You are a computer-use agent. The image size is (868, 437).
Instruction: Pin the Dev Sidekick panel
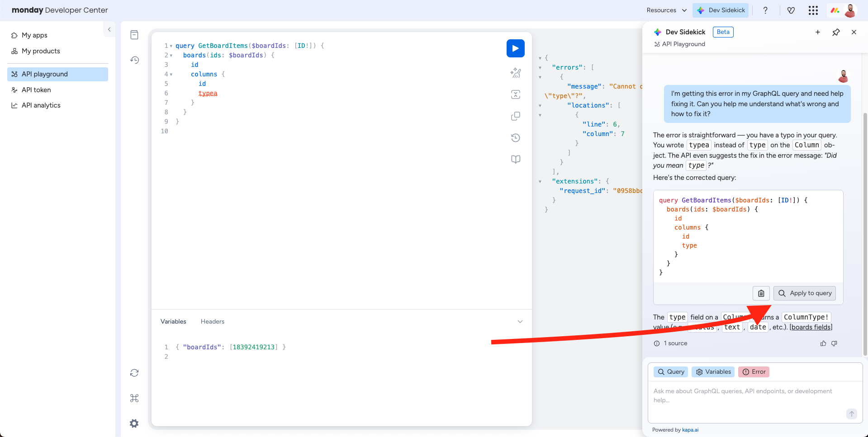tap(836, 32)
